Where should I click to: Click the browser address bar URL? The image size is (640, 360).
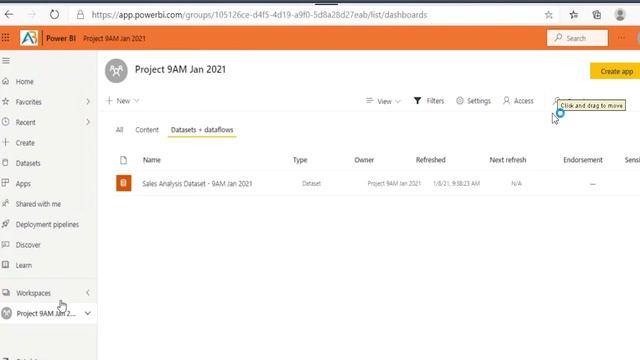pyautogui.click(x=259, y=15)
